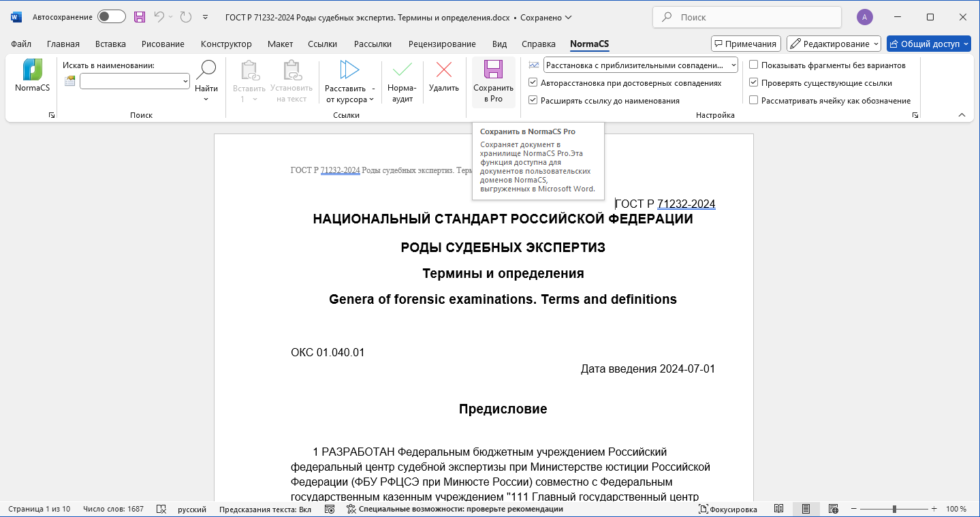
Task: Click zoom out minus icon
Action: [x=853, y=509]
